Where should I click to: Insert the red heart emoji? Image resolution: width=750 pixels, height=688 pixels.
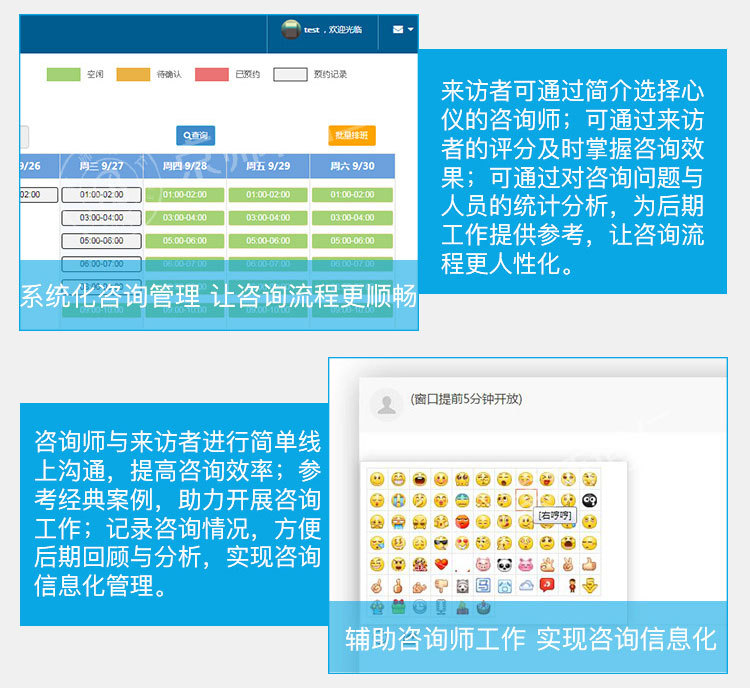tap(441, 565)
